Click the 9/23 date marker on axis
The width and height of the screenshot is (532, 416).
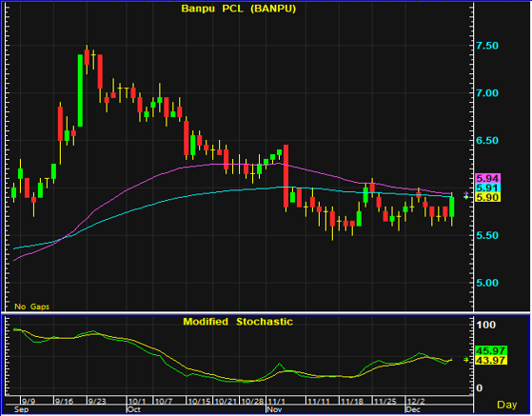(x=97, y=402)
